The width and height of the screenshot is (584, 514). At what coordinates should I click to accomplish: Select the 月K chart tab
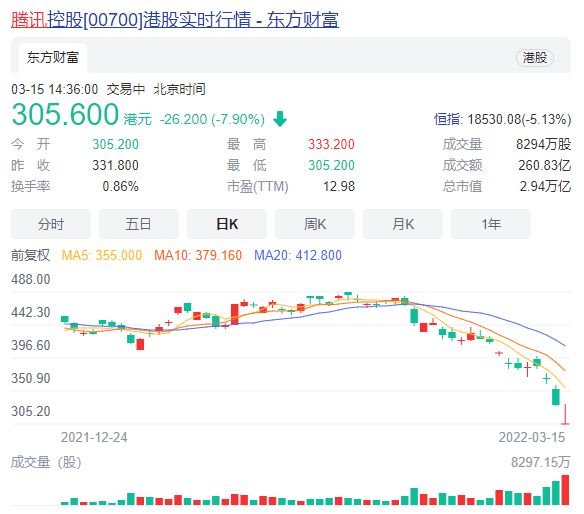pyautogui.click(x=403, y=224)
